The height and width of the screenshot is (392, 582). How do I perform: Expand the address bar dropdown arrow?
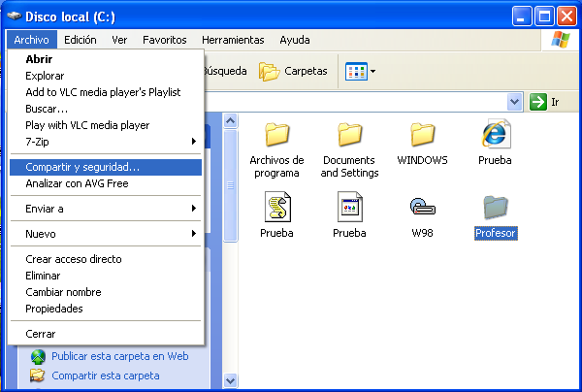click(x=514, y=101)
